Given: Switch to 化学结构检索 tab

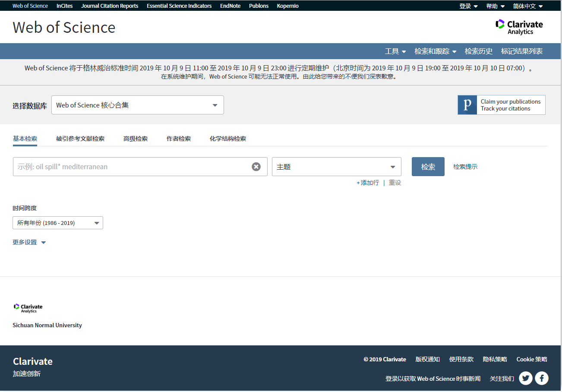Looking at the screenshot, I should coord(228,139).
